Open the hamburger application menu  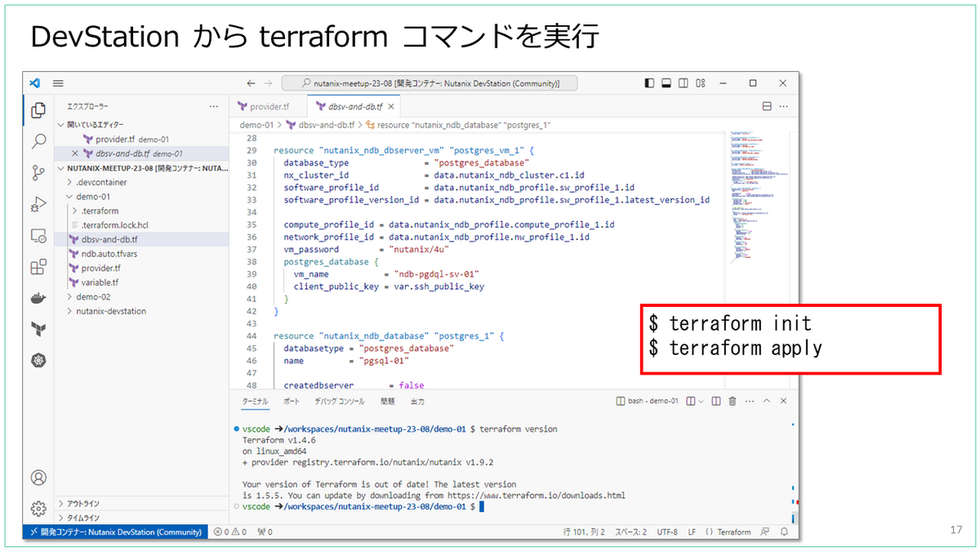pyautogui.click(x=58, y=82)
